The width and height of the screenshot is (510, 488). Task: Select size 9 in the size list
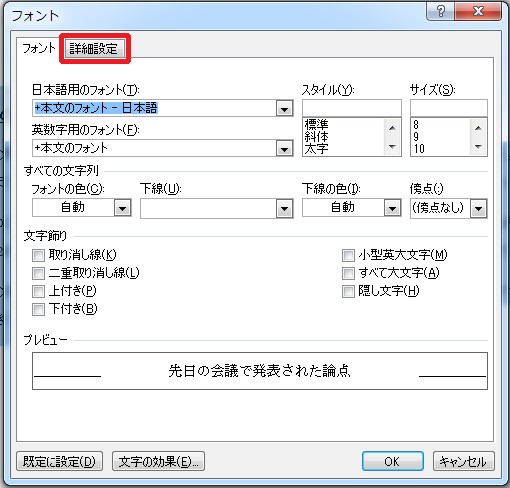point(416,136)
